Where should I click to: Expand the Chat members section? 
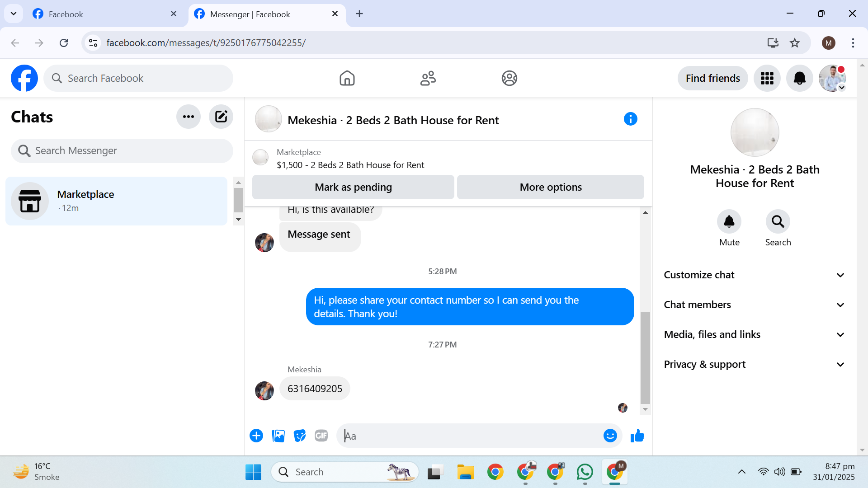(x=755, y=305)
